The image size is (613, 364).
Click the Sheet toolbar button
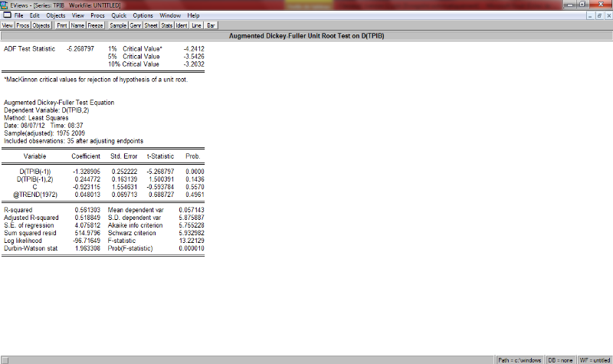click(x=151, y=25)
